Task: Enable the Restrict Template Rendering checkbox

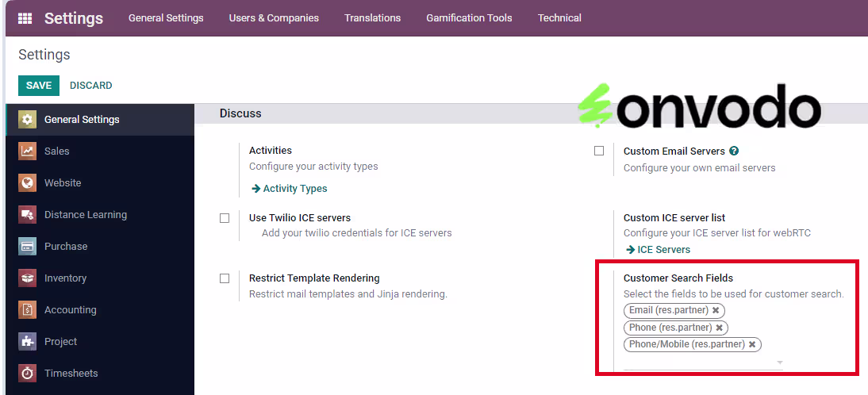Action: point(225,278)
